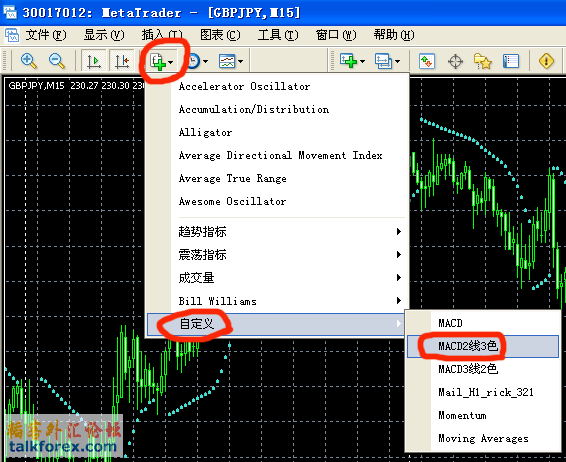Click the Zoom Out magnifier icon
This screenshot has width=566, height=462.
point(57,61)
